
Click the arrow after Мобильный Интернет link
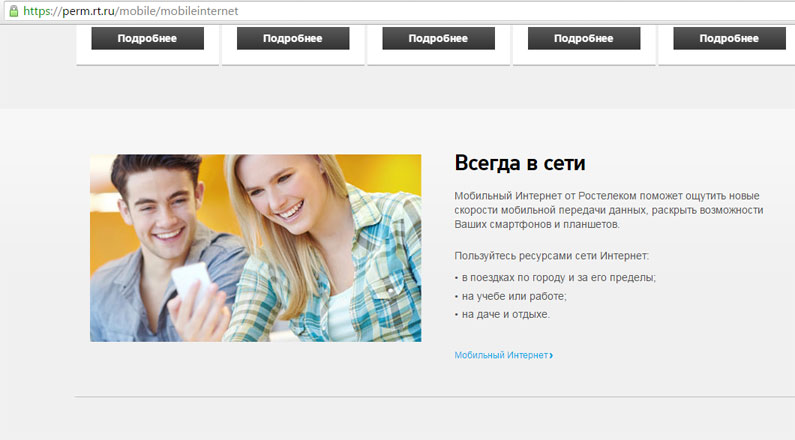click(x=551, y=355)
